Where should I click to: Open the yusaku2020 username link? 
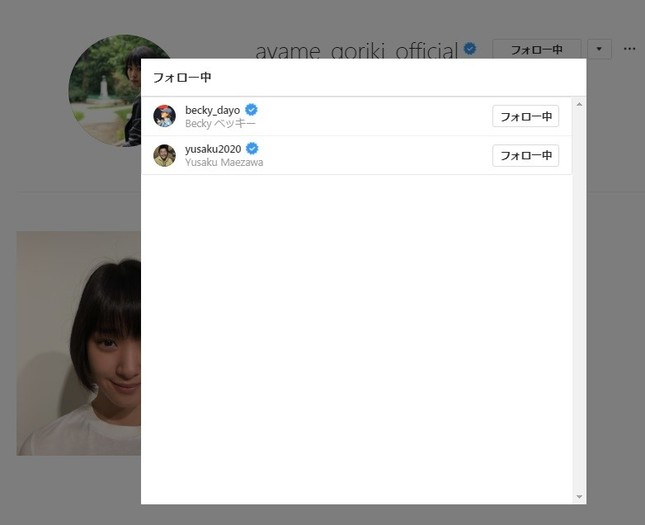click(213, 149)
